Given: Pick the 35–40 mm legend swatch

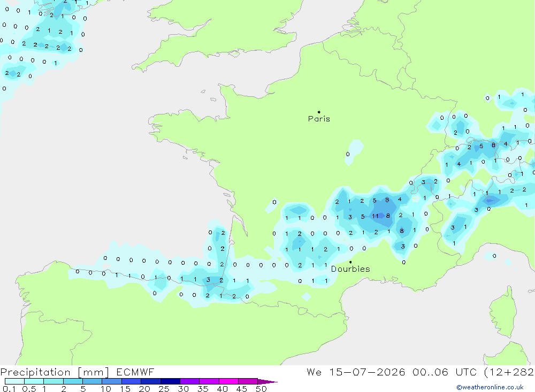Looking at the screenshot, I should pos(209,381).
